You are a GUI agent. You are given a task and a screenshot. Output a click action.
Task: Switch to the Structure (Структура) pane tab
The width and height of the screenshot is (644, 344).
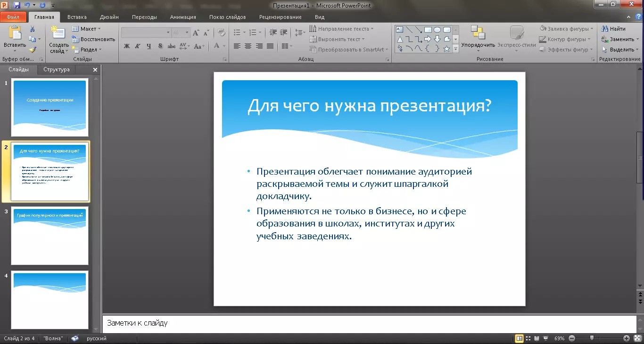click(x=56, y=69)
